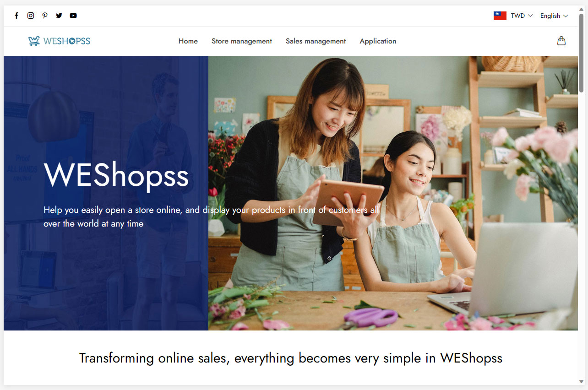The image size is (588, 390).
Task: Open the Application menu item
Action: (378, 41)
